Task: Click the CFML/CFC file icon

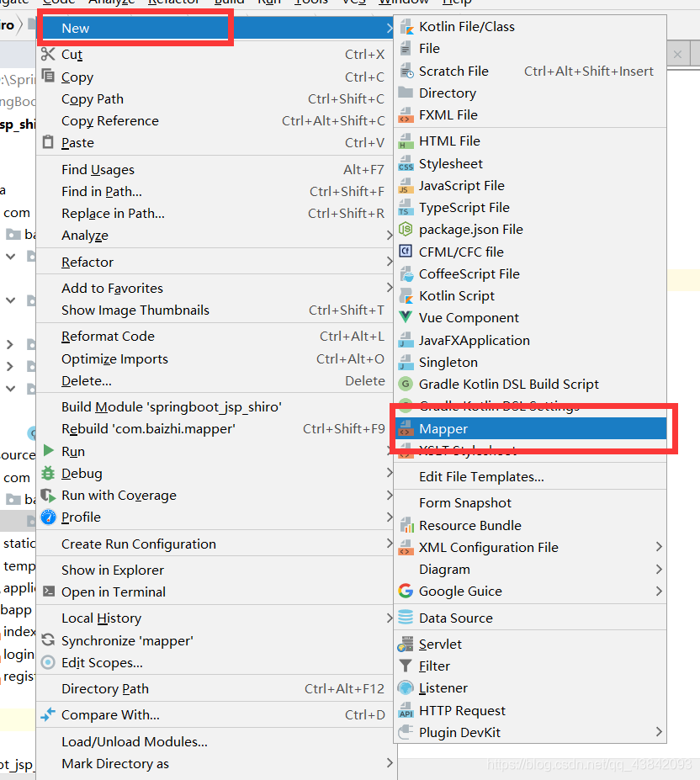Action: [406, 251]
